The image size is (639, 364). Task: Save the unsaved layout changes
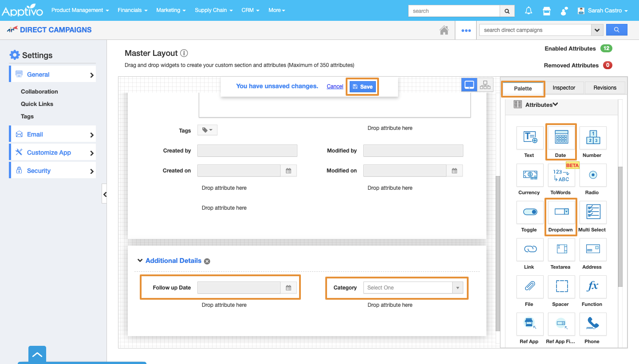[362, 86]
